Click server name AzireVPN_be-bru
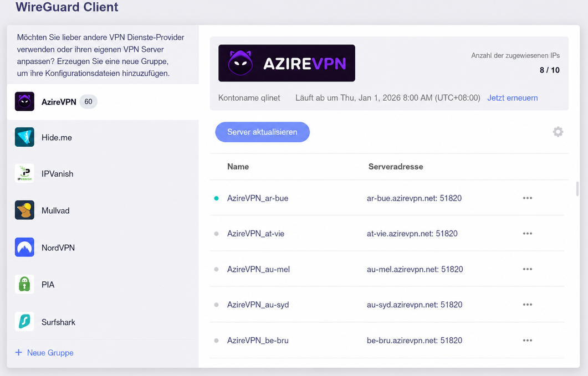The image size is (588, 376). pyautogui.click(x=258, y=341)
